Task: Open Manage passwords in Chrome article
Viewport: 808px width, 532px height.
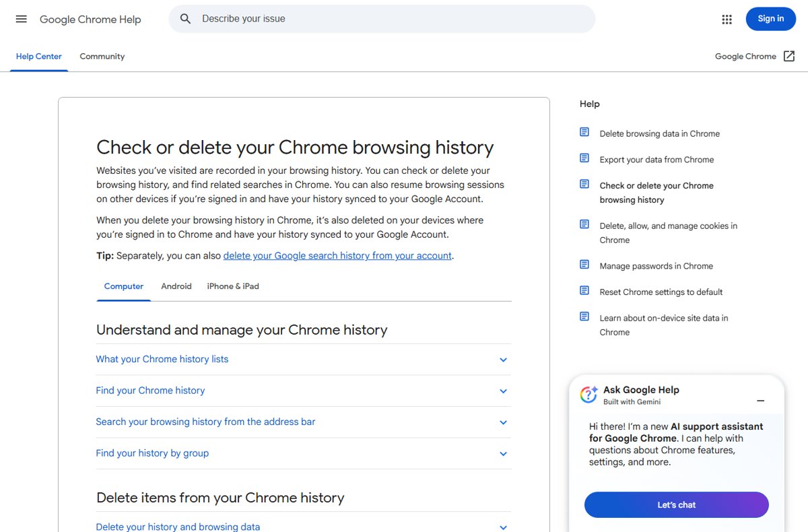Action: [x=656, y=266]
